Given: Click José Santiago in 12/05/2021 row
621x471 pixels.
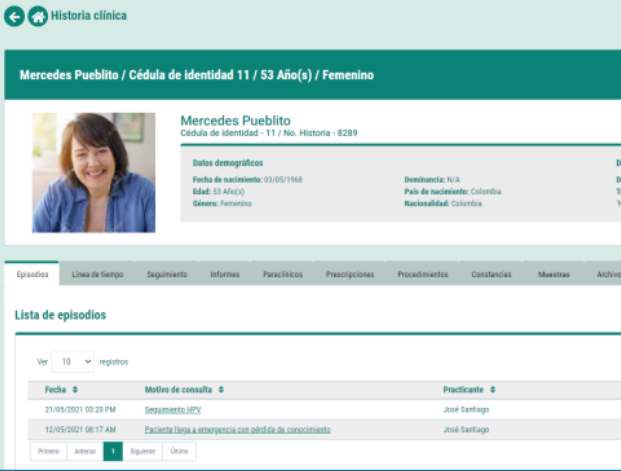Looking at the screenshot, I should tap(466, 429).
